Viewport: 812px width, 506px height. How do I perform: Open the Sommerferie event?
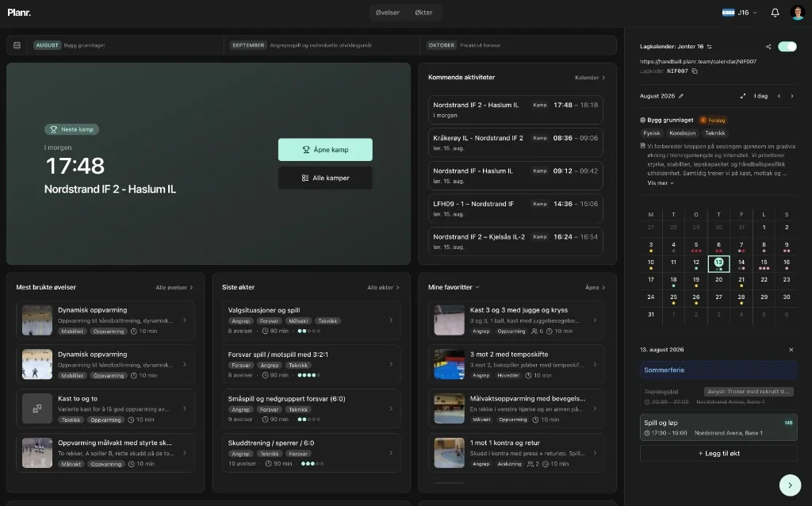click(x=718, y=370)
